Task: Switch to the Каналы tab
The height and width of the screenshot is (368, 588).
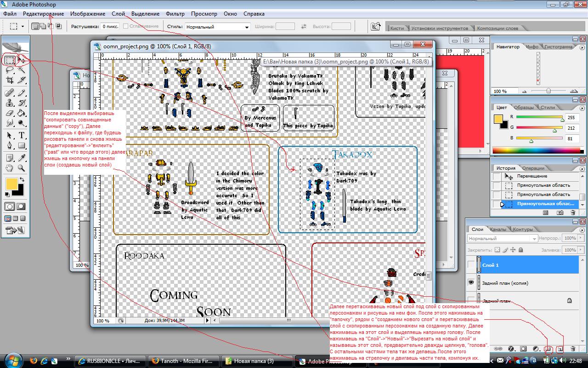Action: click(x=498, y=229)
